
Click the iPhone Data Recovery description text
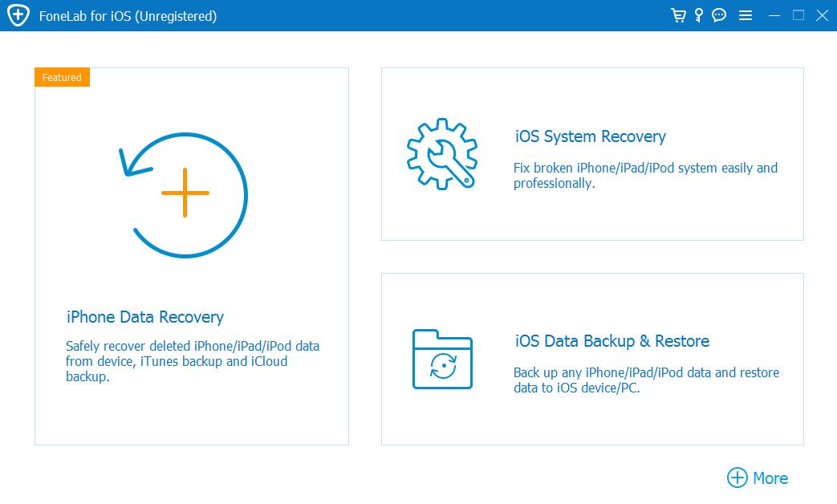point(192,361)
